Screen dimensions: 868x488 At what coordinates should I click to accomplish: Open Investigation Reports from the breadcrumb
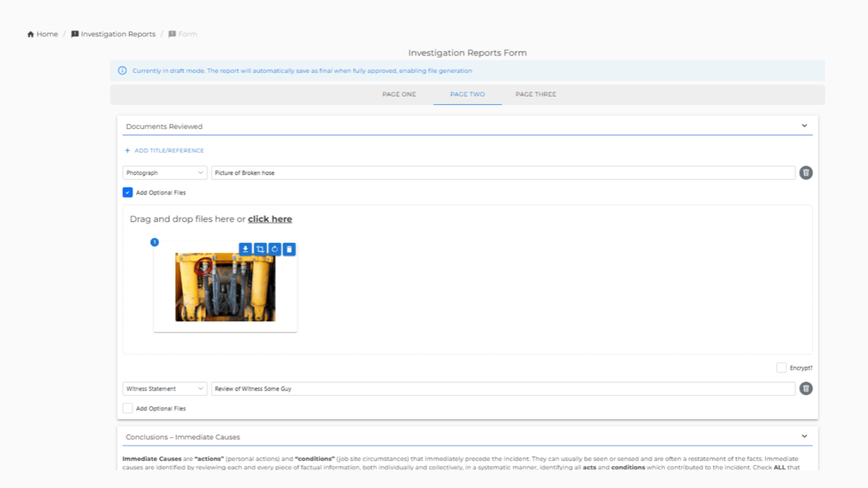118,34
